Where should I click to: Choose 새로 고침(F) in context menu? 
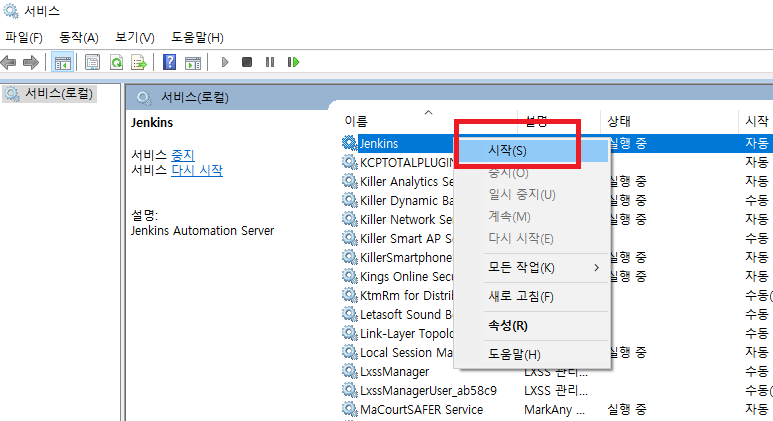point(532,296)
